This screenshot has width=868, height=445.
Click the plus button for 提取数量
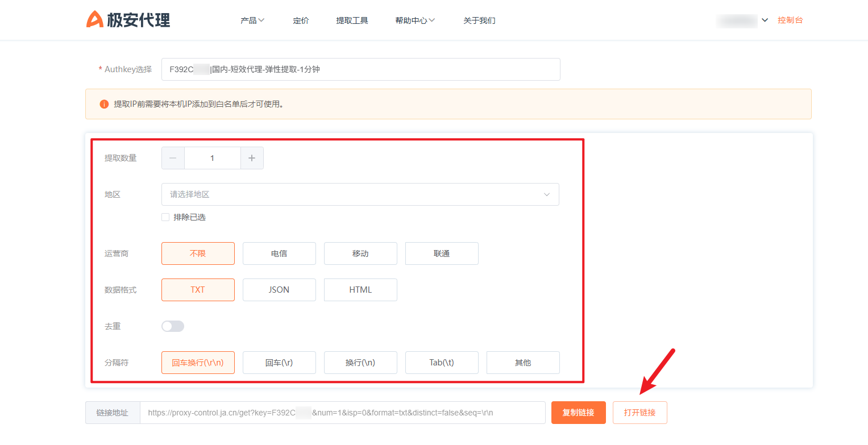pyautogui.click(x=252, y=158)
